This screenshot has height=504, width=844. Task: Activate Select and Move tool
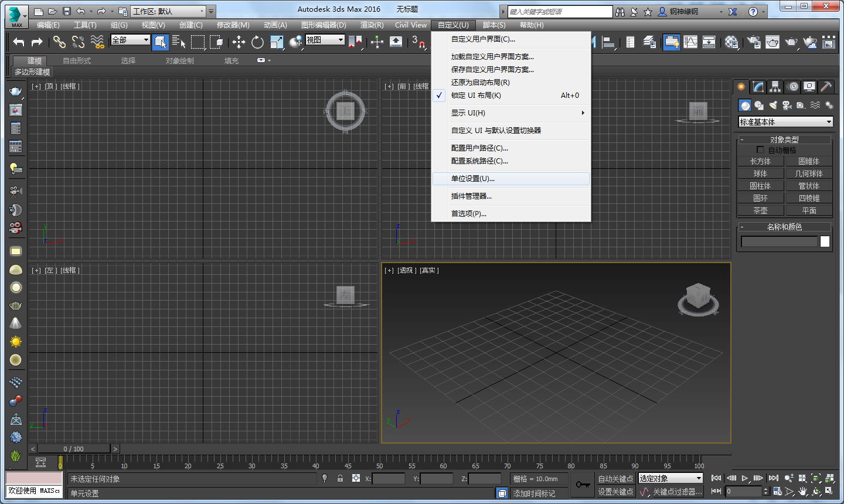[239, 42]
